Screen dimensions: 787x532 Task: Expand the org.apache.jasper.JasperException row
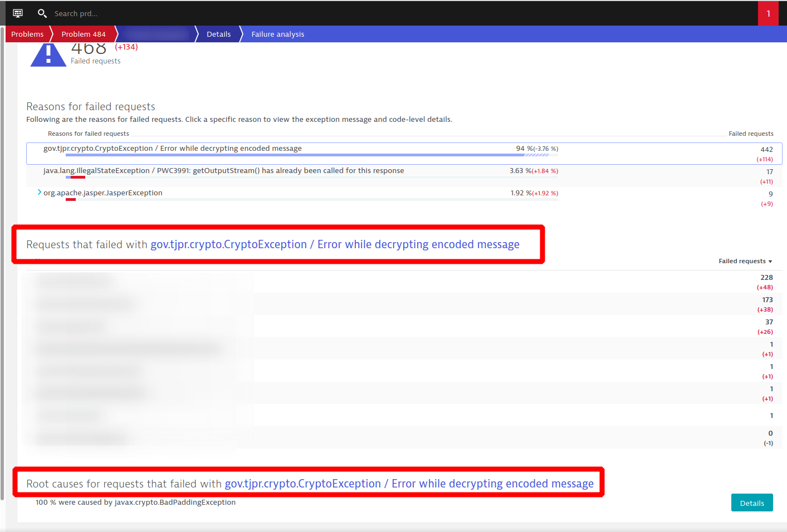pos(40,193)
